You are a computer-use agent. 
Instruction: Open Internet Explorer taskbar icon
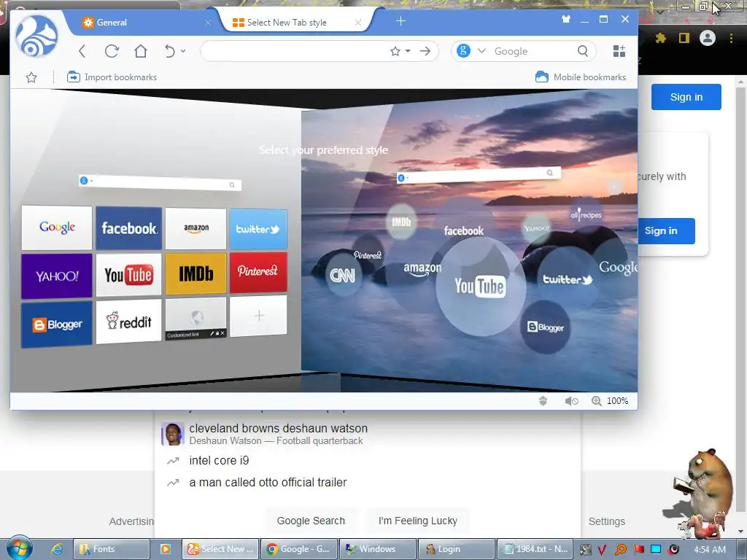[57, 549]
